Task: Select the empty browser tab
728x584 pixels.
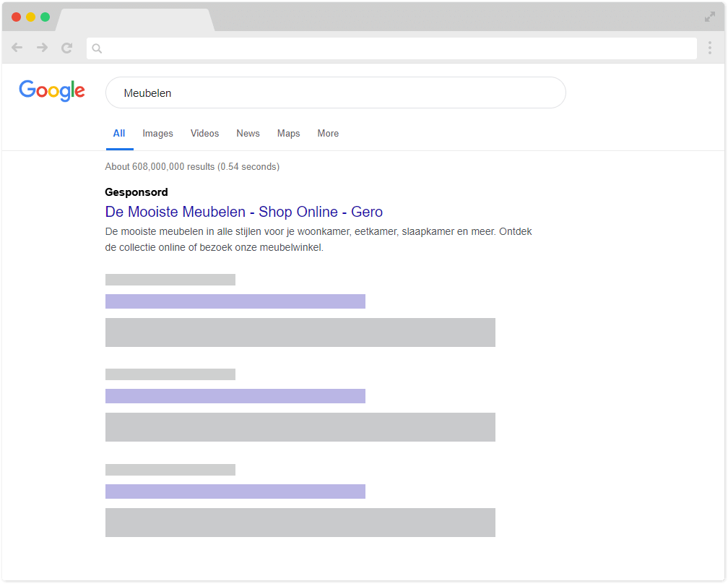Action: (x=135, y=20)
